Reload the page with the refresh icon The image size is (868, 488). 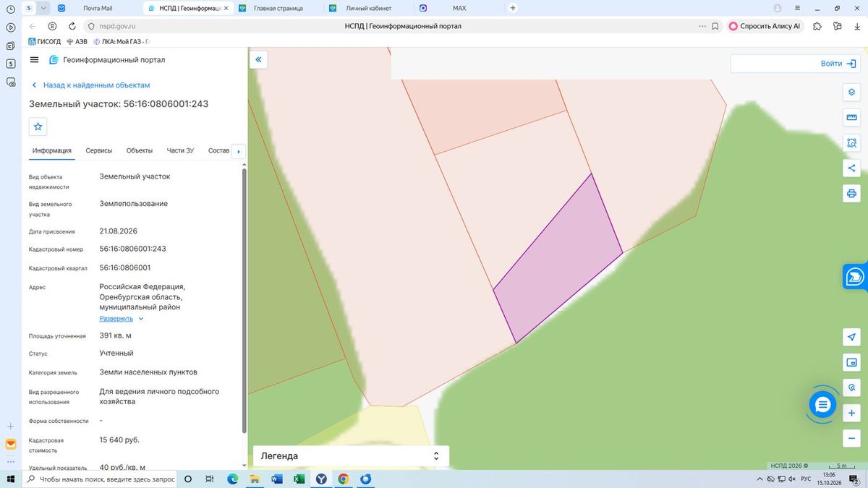(72, 26)
